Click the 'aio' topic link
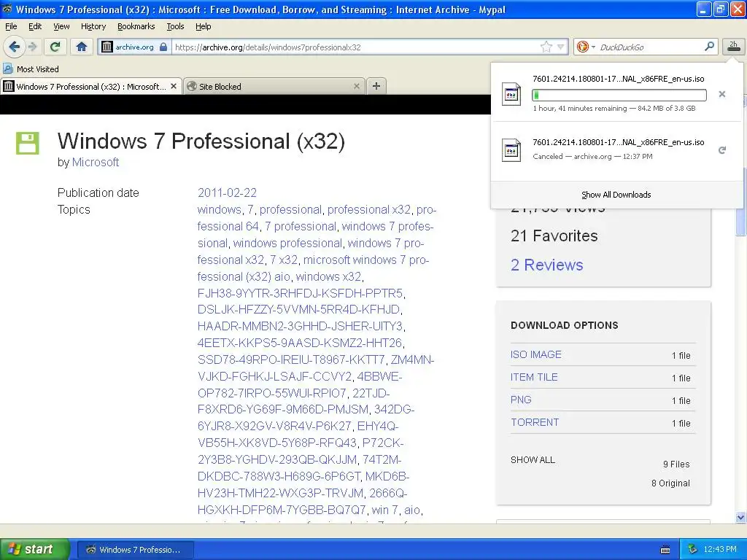The width and height of the screenshot is (747, 560). [411, 510]
